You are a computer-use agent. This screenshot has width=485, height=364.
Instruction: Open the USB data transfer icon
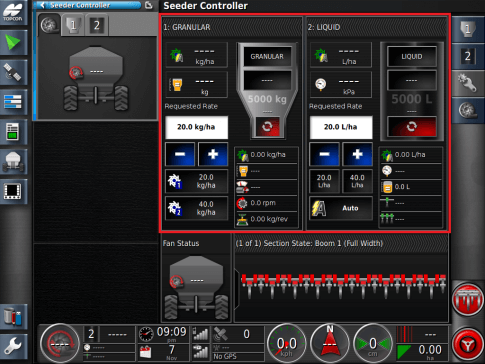pos(14,316)
